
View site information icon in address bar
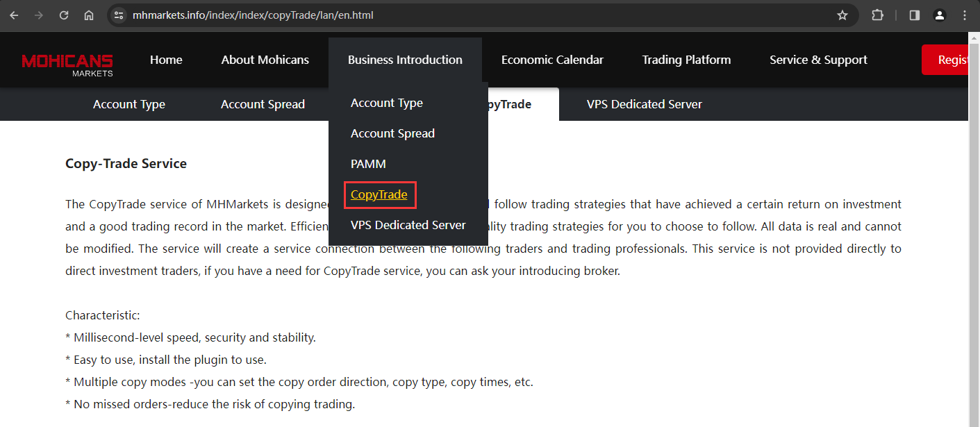[119, 15]
